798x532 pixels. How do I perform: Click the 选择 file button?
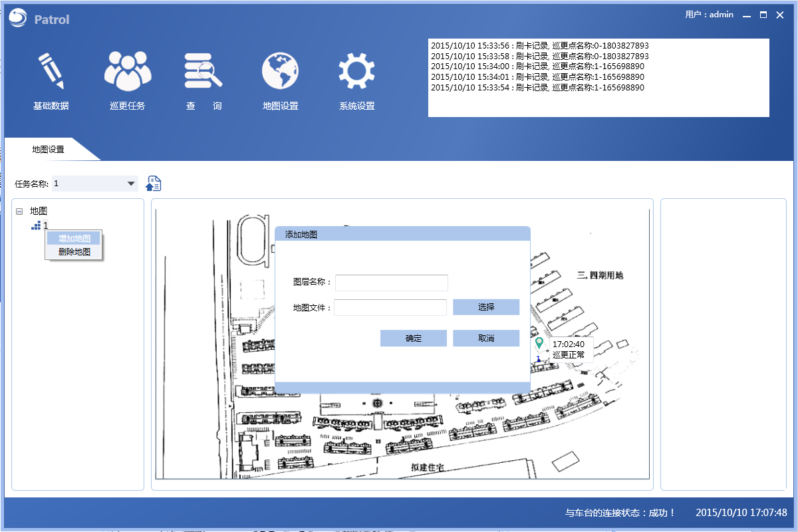[485, 307]
